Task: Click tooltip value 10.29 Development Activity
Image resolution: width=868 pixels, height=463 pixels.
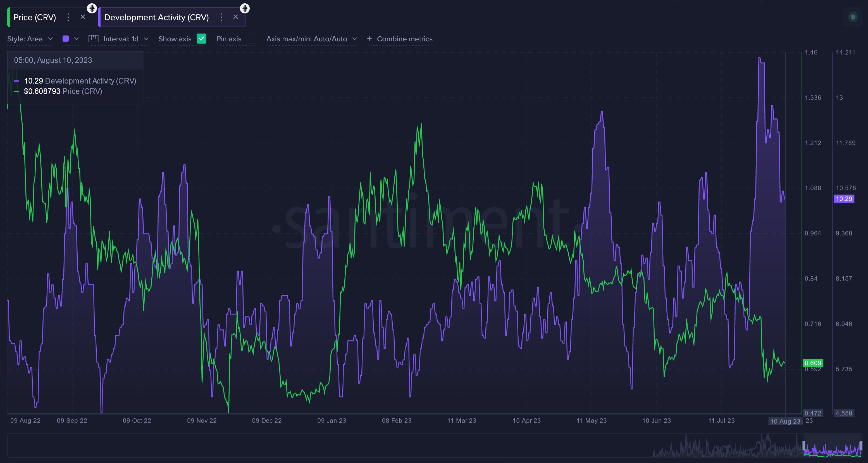Action: [x=80, y=81]
